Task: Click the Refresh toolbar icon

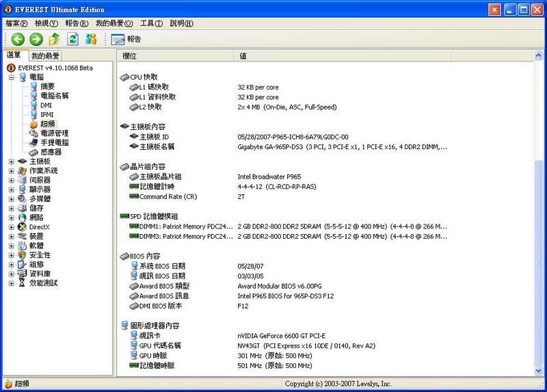Action: [72, 39]
